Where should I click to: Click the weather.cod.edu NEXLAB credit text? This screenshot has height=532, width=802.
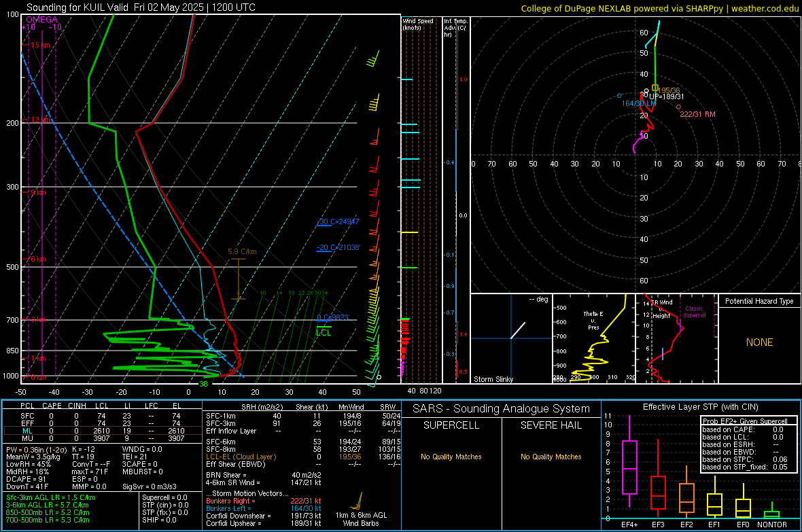point(659,8)
